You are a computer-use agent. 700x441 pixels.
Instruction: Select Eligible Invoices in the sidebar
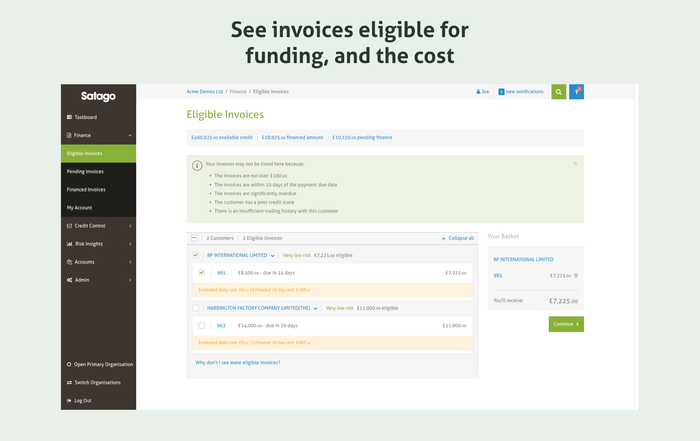tap(98, 154)
